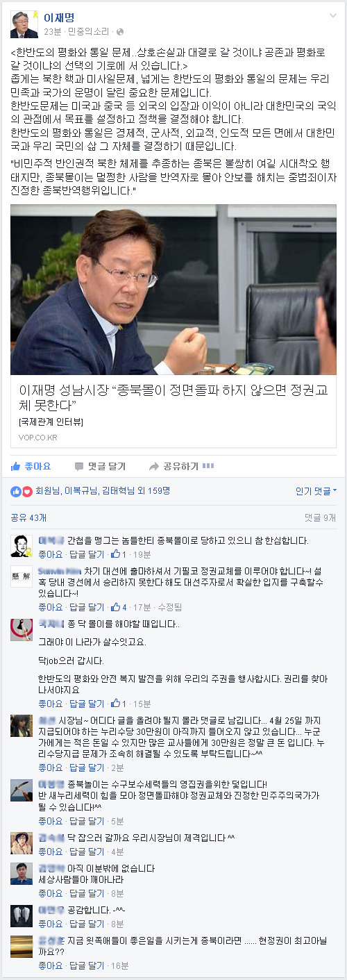Expand the 인기 댓글 sort dropdown

(316, 491)
